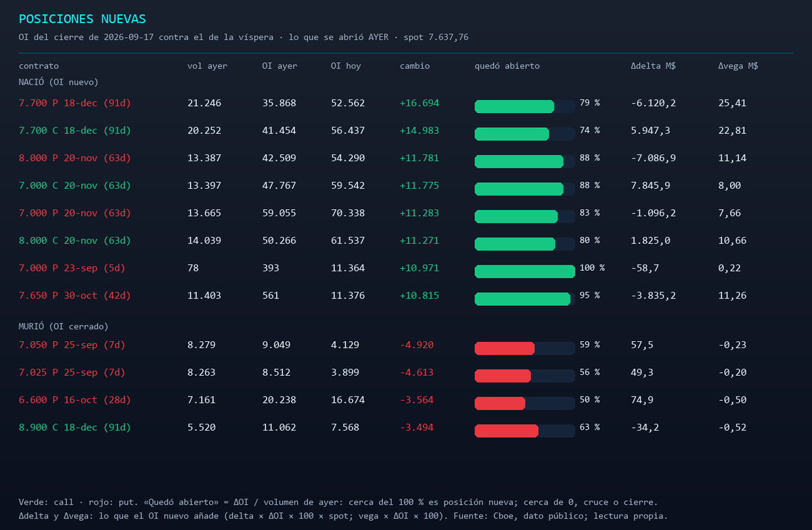Open contract 7.000 C 20-nov (63d)
812x530 pixels.
tap(74, 185)
